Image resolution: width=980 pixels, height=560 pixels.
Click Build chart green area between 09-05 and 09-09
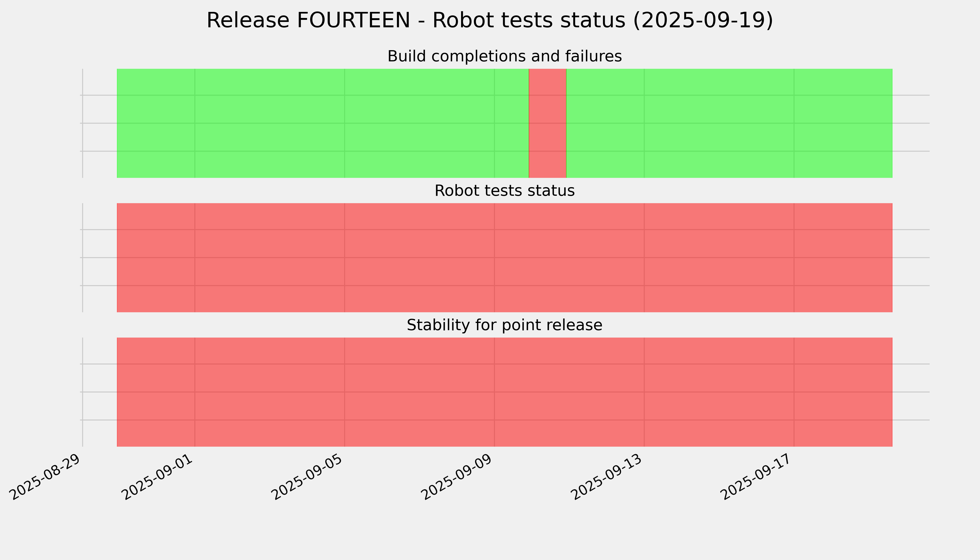coord(419,123)
